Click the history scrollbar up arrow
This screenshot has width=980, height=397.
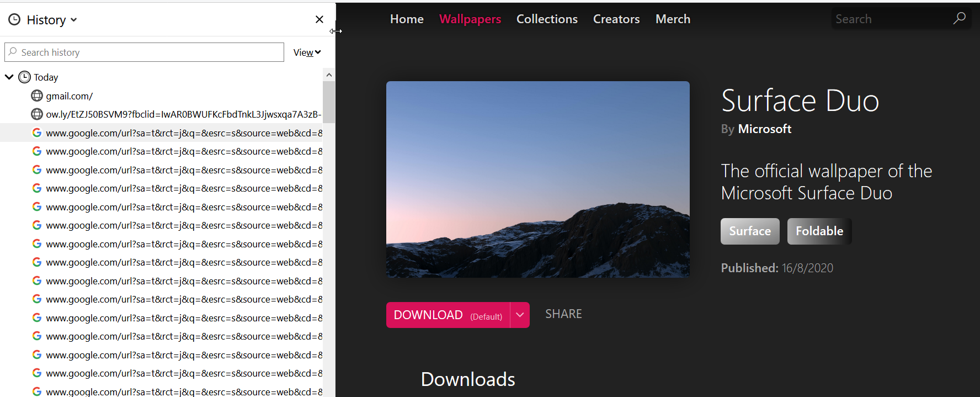tap(329, 75)
